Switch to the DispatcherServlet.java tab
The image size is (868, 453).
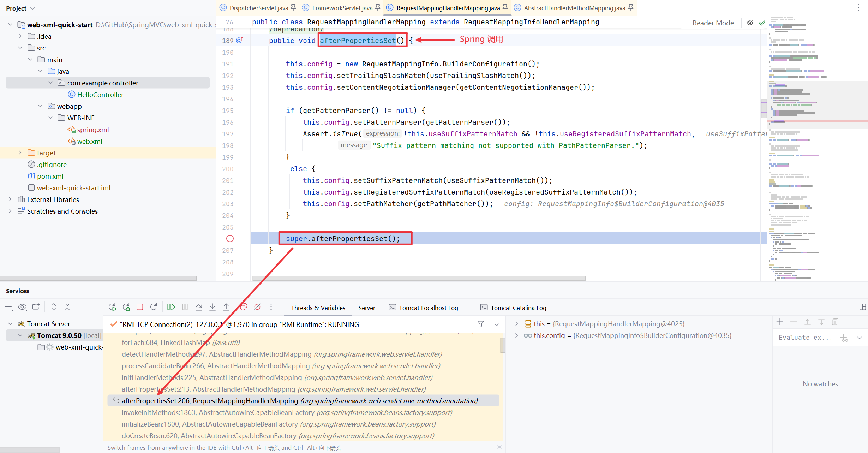258,8
